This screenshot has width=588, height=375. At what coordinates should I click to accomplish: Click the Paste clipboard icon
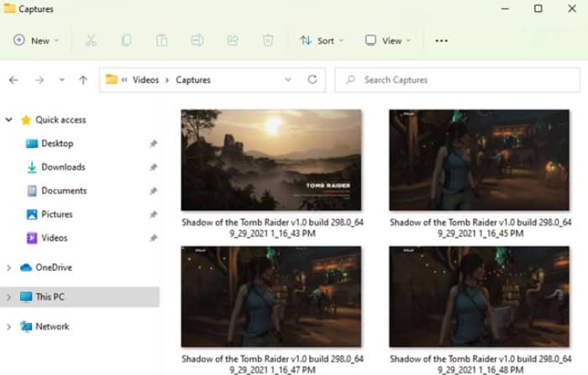[x=161, y=40]
